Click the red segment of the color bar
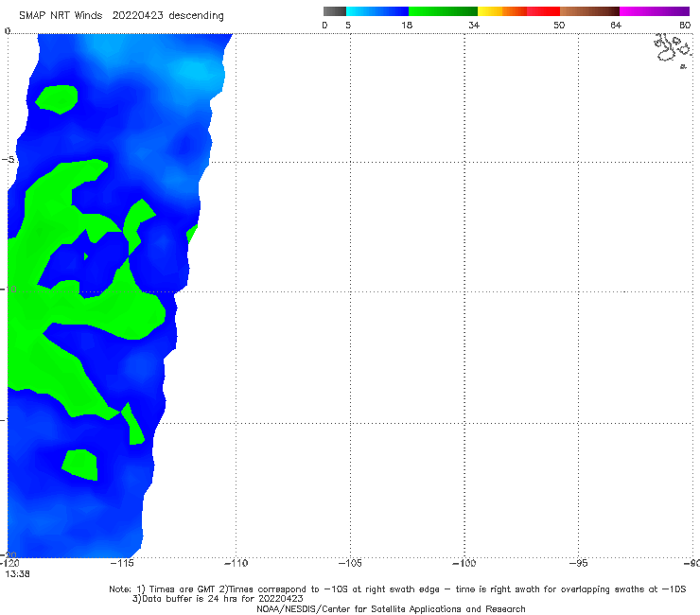 pos(543,11)
